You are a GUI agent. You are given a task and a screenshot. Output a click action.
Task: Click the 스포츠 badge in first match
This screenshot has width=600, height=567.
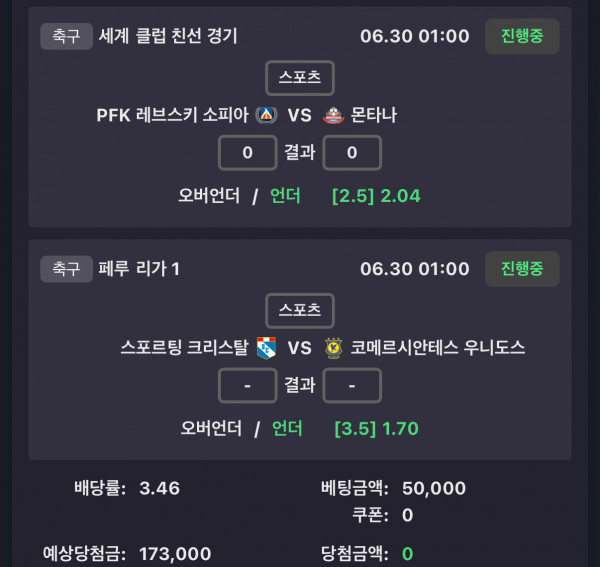pos(300,78)
